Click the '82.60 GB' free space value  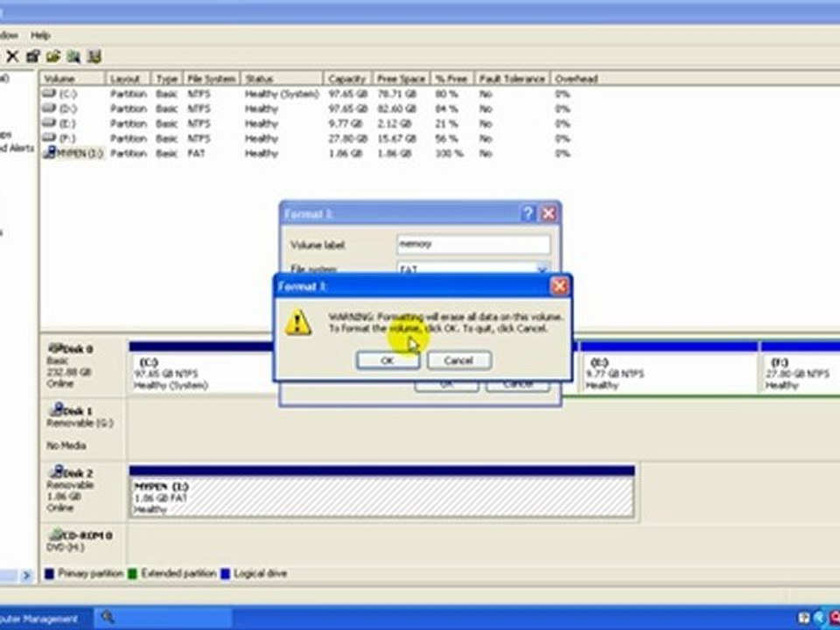pos(397,108)
